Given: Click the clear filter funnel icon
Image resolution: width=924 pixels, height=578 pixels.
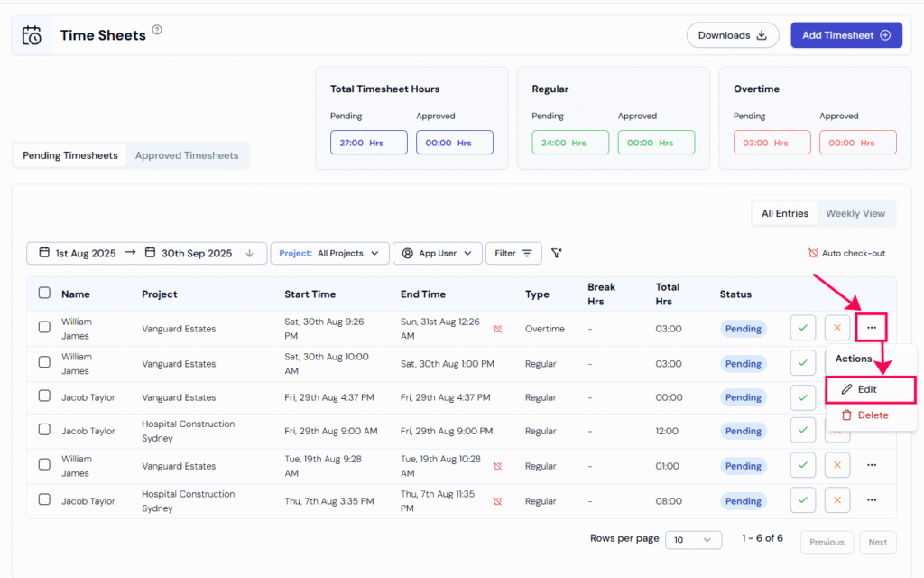Looking at the screenshot, I should (557, 254).
